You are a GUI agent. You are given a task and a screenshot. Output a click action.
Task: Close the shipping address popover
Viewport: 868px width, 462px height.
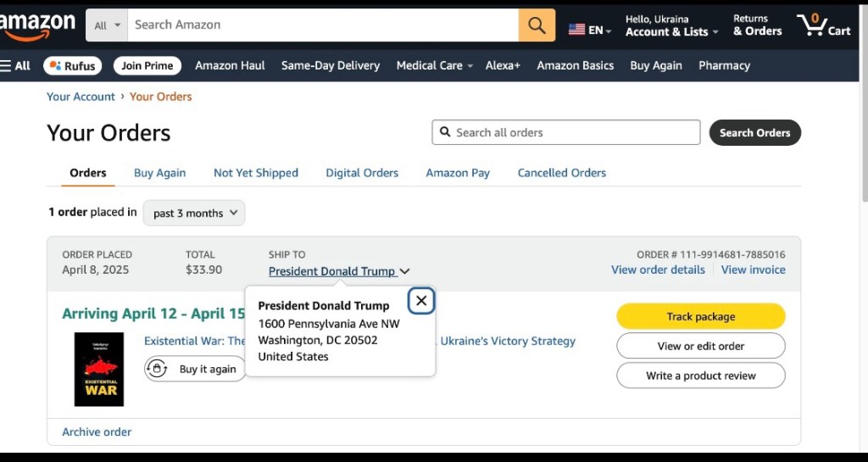click(421, 300)
